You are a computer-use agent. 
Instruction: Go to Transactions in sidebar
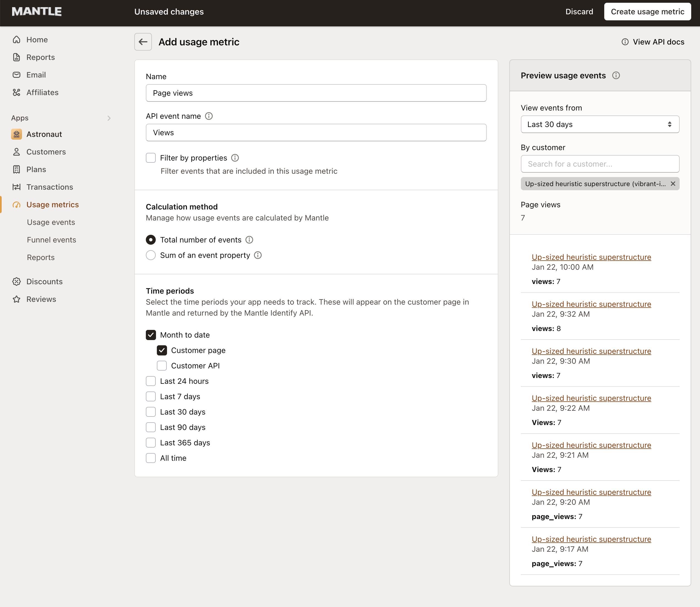50,187
